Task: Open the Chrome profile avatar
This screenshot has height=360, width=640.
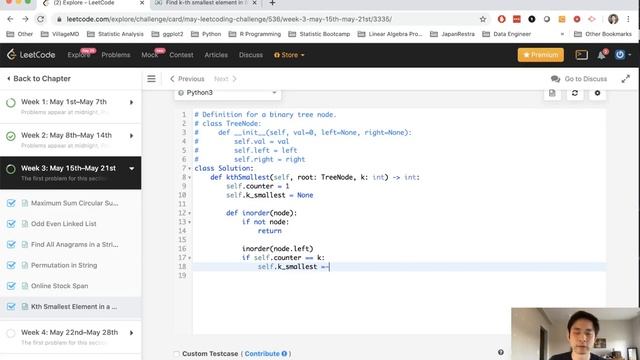Action: pos(613,19)
